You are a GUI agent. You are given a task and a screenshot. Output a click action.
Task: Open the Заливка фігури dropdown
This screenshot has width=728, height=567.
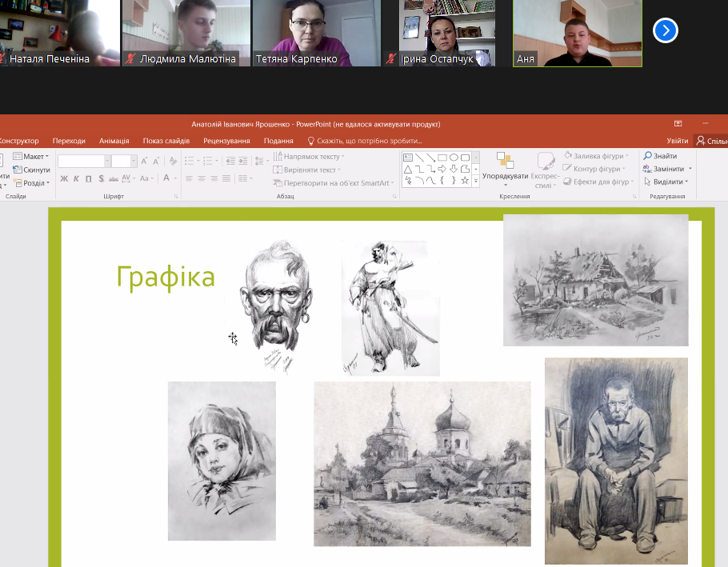coord(596,155)
